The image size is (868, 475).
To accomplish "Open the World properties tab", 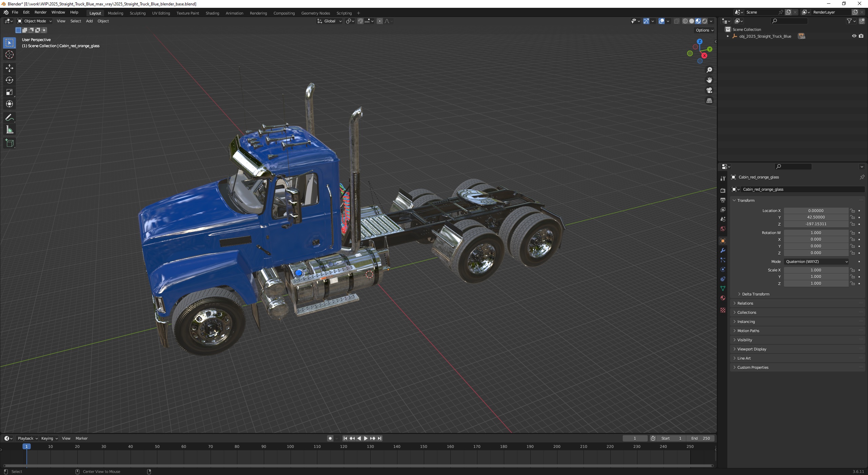I will click(723, 229).
